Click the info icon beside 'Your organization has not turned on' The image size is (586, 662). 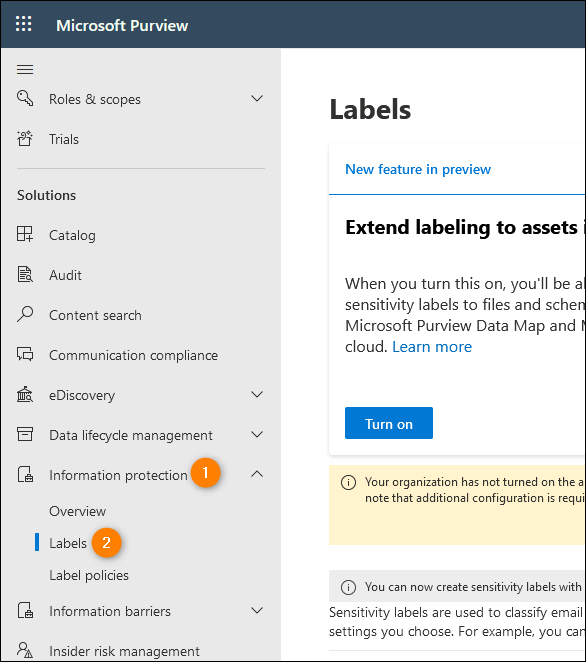pyautogui.click(x=348, y=482)
